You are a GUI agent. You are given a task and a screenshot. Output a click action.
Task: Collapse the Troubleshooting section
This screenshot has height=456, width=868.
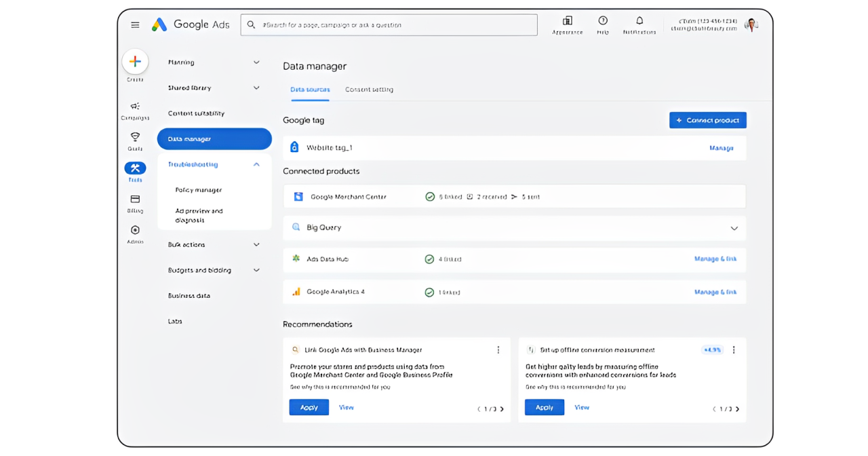click(x=256, y=165)
